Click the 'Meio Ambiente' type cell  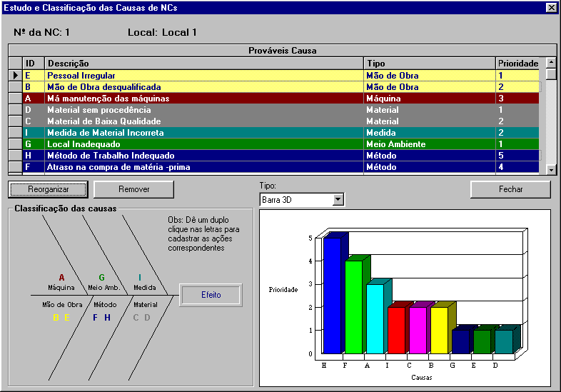[x=430, y=144]
